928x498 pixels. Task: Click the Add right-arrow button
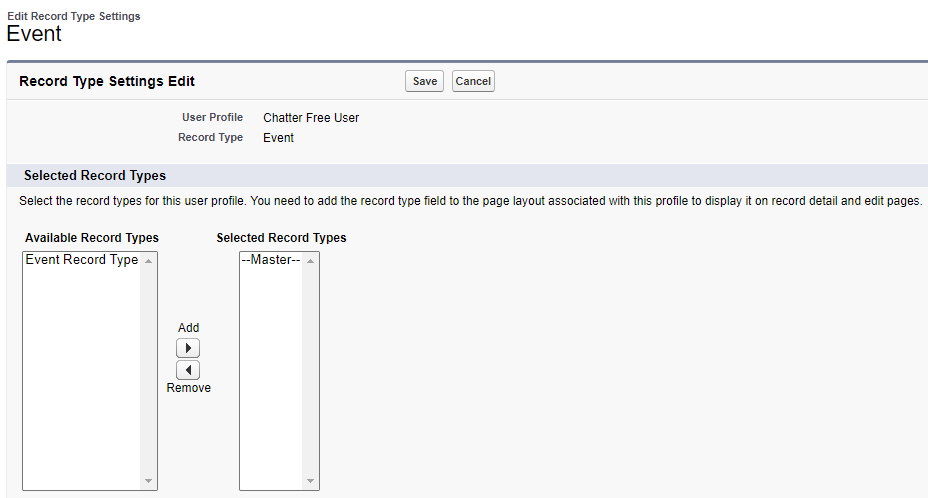[x=188, y=348]
